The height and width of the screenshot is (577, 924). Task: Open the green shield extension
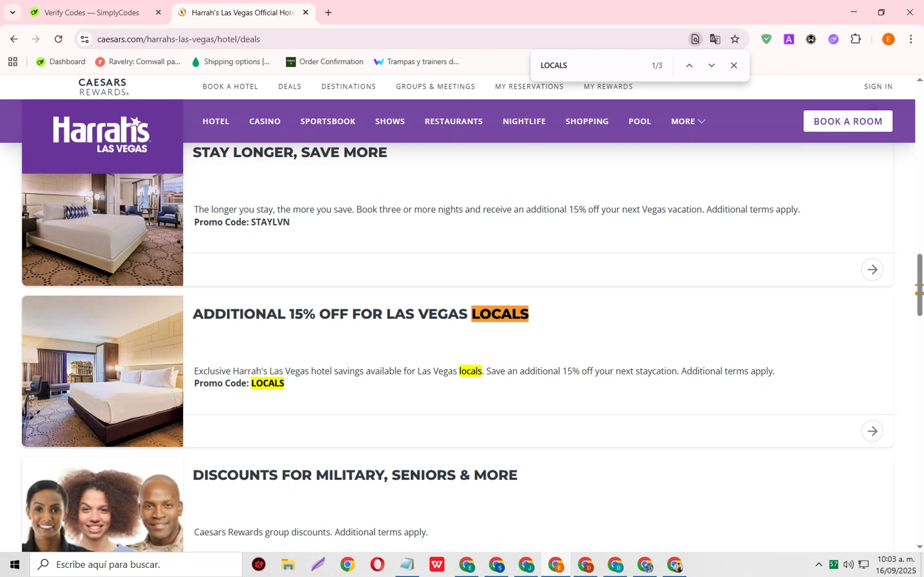[x=766, y=39]
